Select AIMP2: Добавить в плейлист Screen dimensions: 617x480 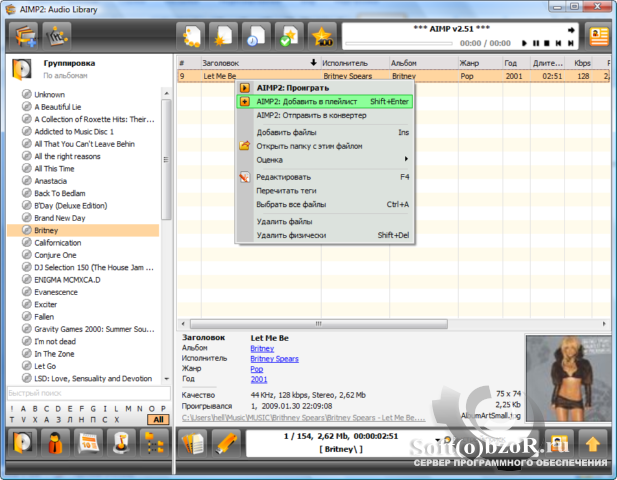(x=325, y=102)
